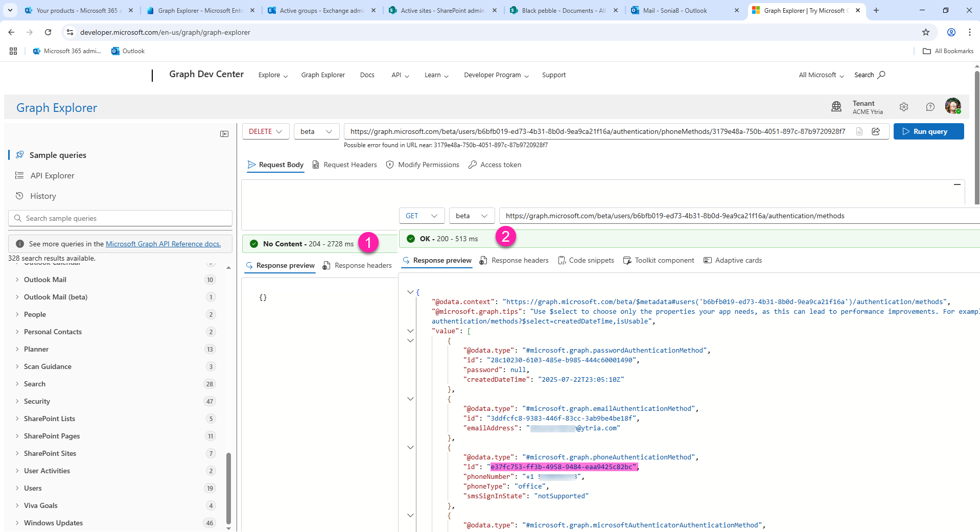Open the settings gear icon
The image size is (980, 532).
[x=904, y=107]
